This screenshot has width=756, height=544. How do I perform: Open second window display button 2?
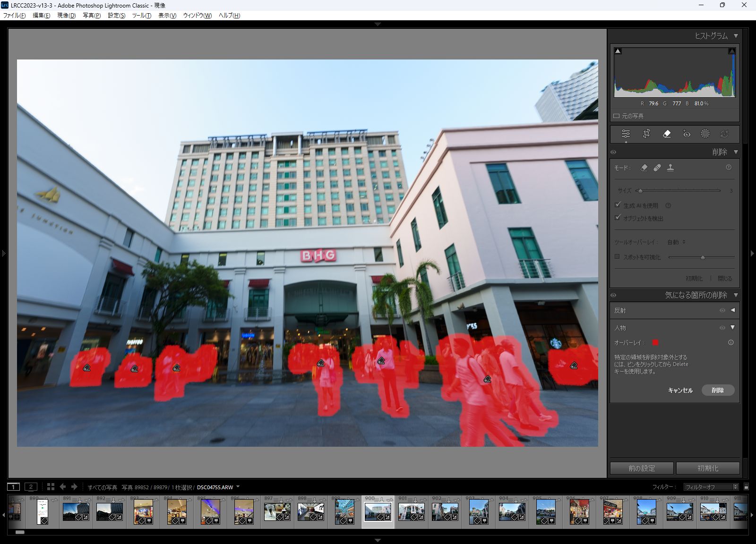point(31,486)
